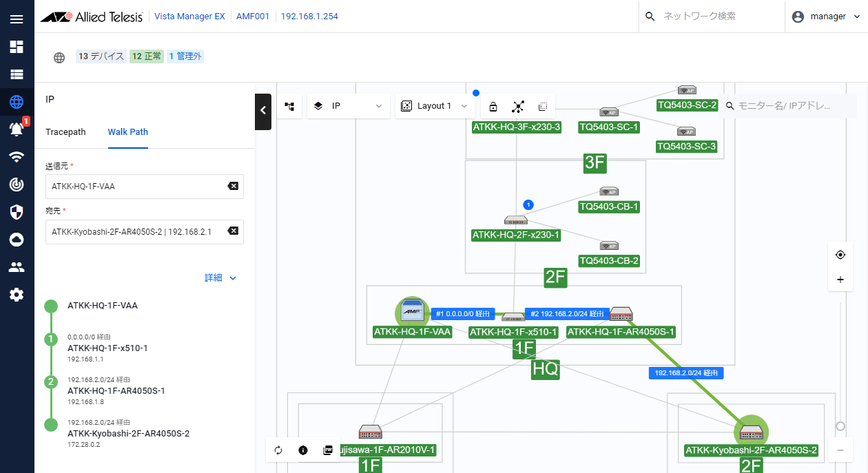This screenshot has height=473, width=868.
Task: Select the Walk Path tab
Action: tap(127, 132)
